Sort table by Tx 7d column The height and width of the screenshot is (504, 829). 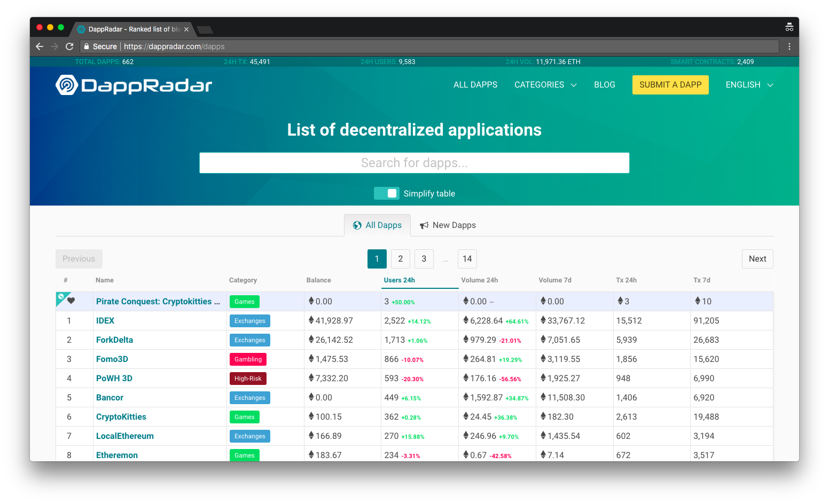coord(702,280)
